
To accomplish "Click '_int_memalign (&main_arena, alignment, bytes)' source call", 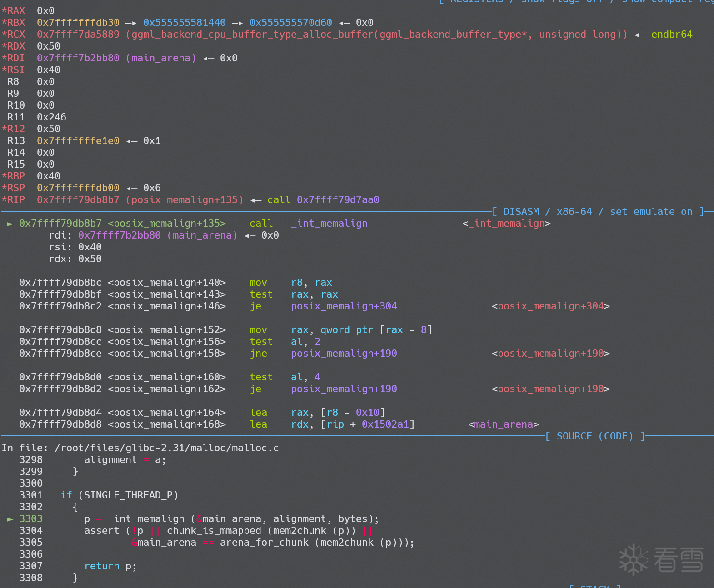I will [240, 518].
